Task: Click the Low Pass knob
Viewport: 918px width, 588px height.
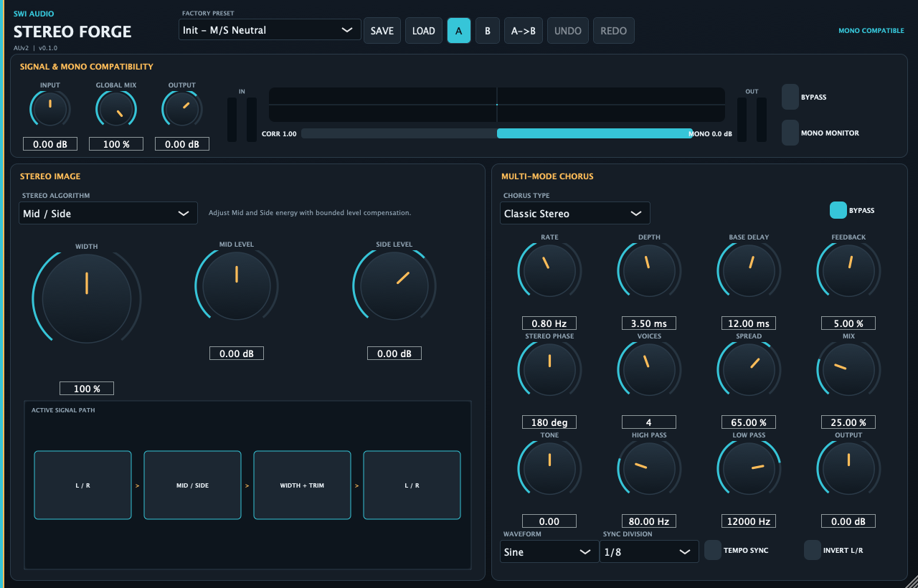Action: (x=749, y=468)
